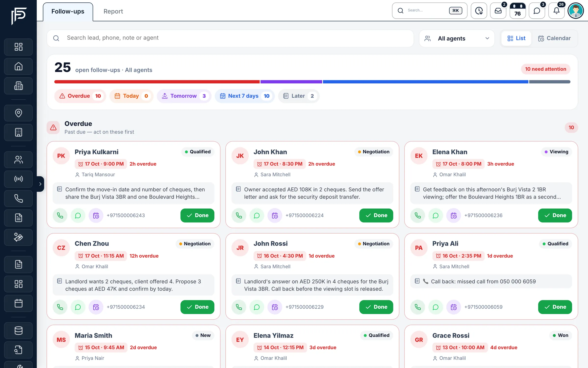Open the contacts people icon in sidebar
The width and height of the screenshot is (588, 368).
coord(18,160)
